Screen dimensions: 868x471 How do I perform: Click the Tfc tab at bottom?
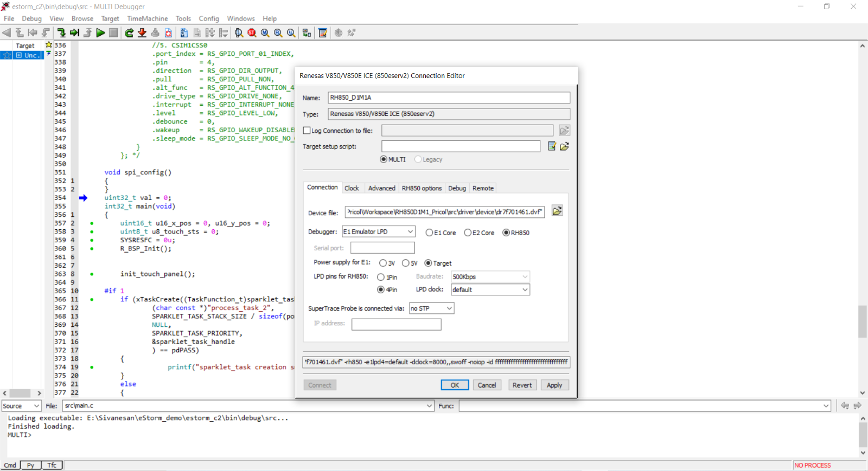52,465
